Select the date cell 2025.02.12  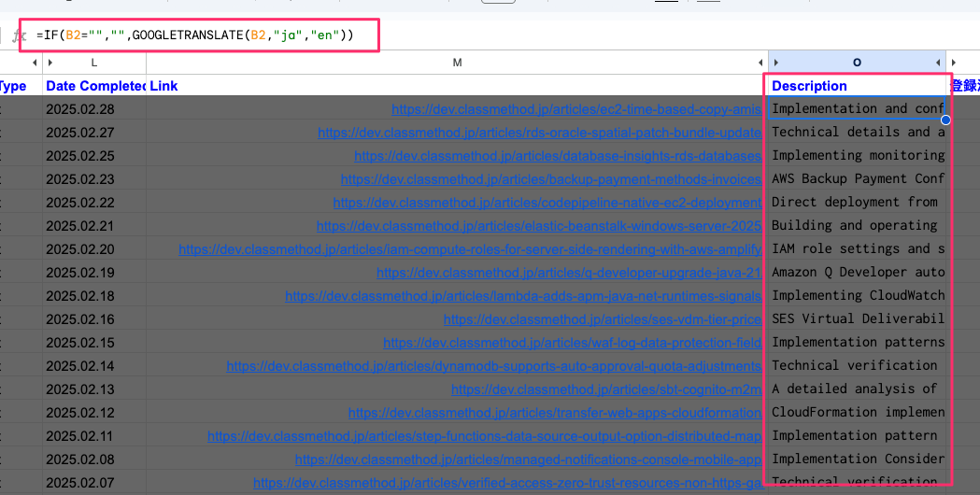94,413
